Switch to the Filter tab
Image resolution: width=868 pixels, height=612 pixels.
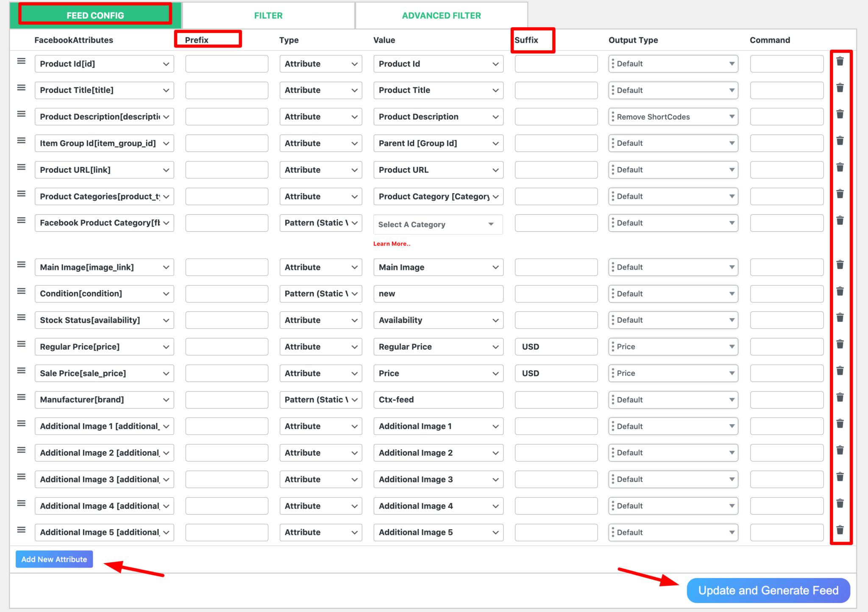point(268,16)
